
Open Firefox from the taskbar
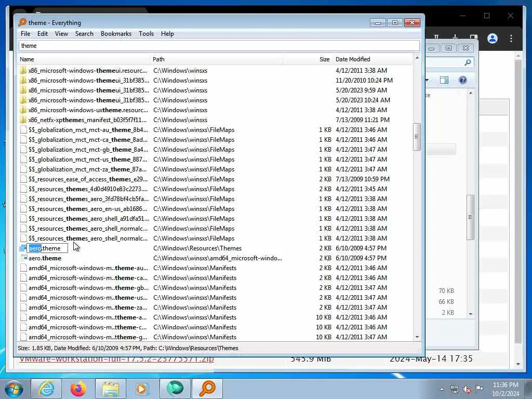pyautogui.click(x=78, y=389)
